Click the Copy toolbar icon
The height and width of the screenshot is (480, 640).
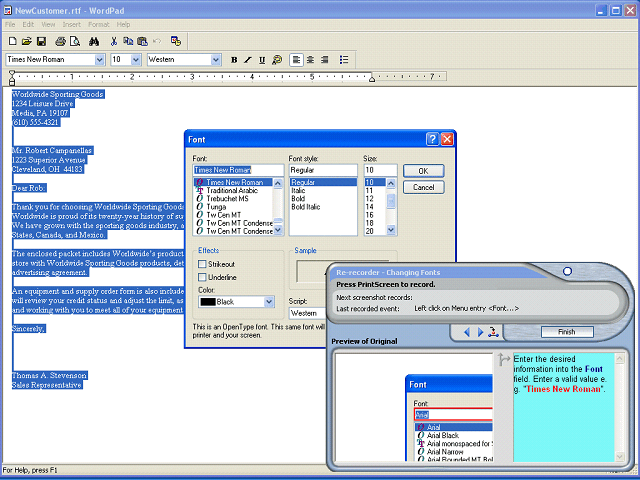(x=128, y=41)
